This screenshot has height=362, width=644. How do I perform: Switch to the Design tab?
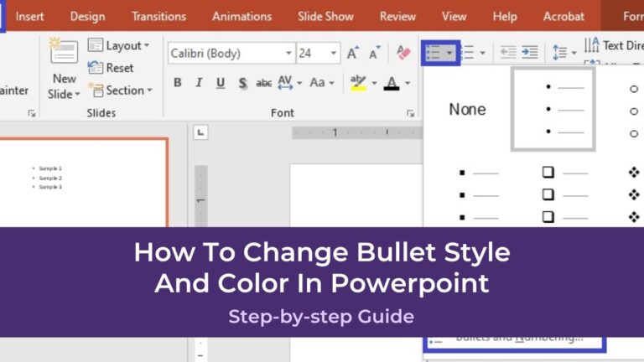tap(87, 16)
